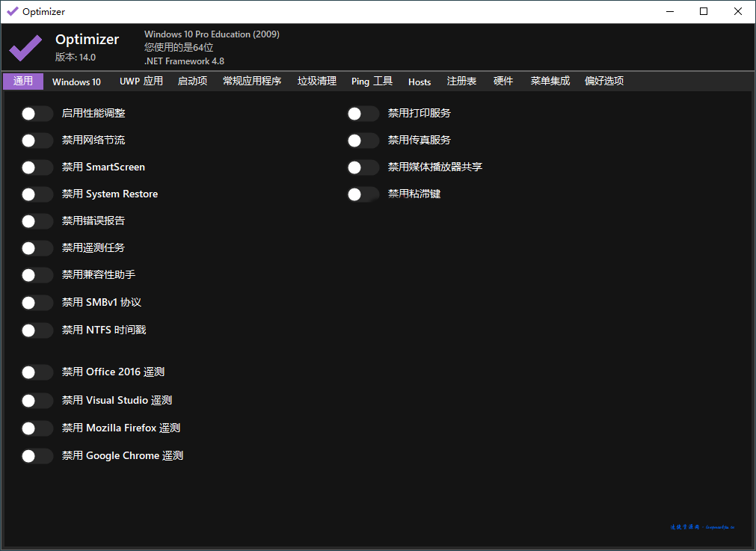Click the 禁用 Office 2016 遥测 label

(114, 372)
